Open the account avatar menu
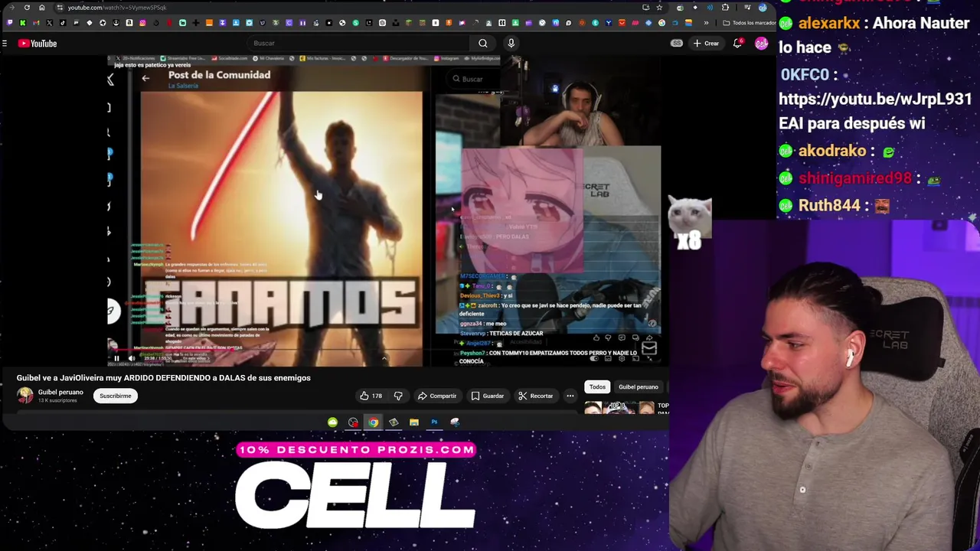Screen dimensions: 980x551 [761, 44]
